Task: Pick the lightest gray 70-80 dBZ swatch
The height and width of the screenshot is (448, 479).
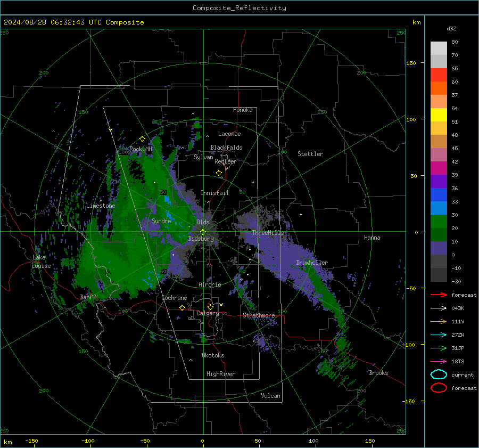Action: 439,48
